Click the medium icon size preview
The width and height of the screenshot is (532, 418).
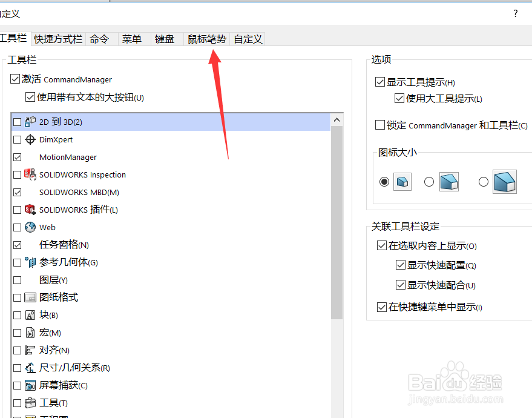(x=449, y=182)
